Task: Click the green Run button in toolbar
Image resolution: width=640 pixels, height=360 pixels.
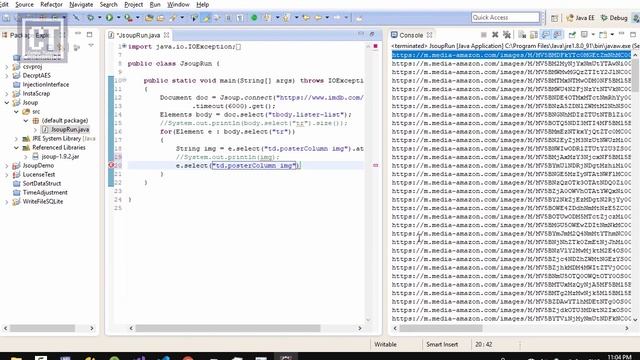Action: [109, 18]
